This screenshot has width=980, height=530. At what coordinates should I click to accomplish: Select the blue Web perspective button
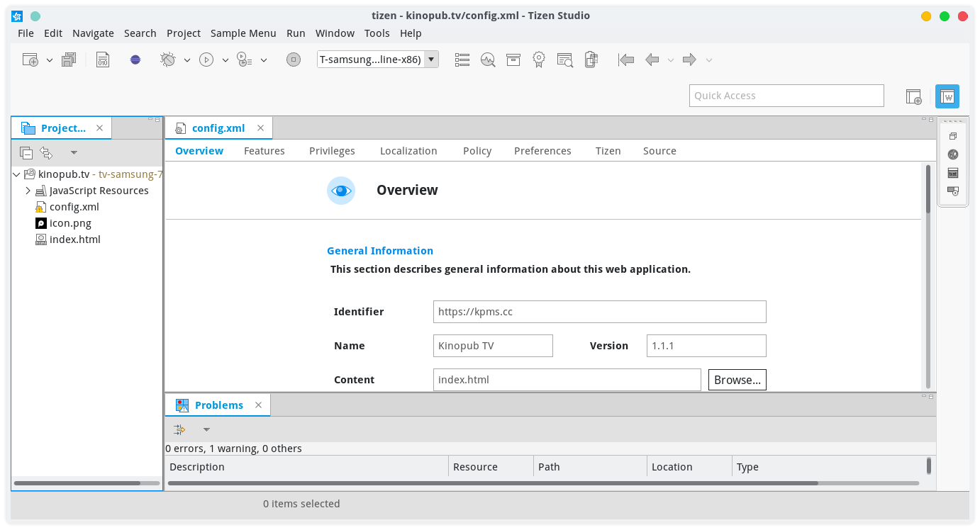pos(947,96)
